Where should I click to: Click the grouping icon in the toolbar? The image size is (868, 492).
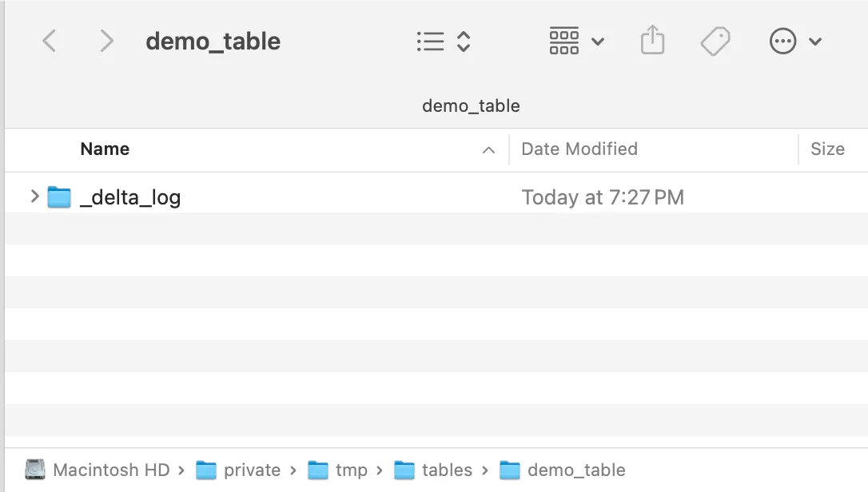pyautogui.click(x=563, y=41)
